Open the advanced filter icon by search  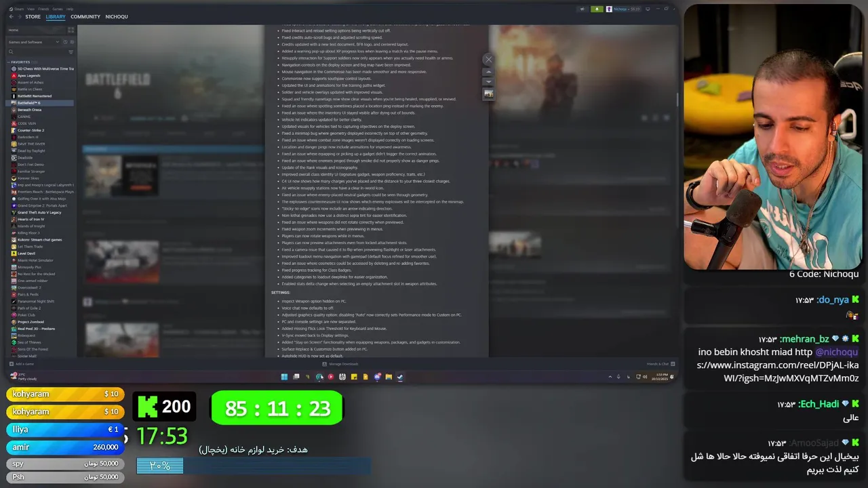(x=71, y=52)
